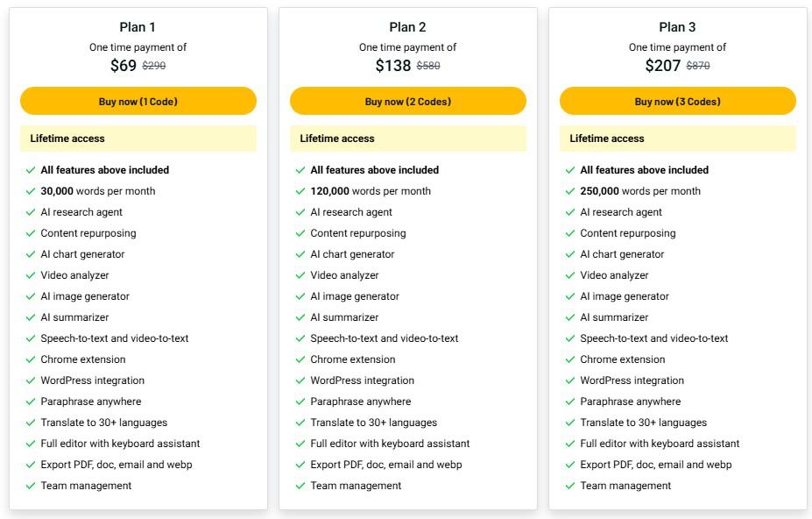
Task: Select the Plan 2 card heading
Action: (x=407, y=25)
